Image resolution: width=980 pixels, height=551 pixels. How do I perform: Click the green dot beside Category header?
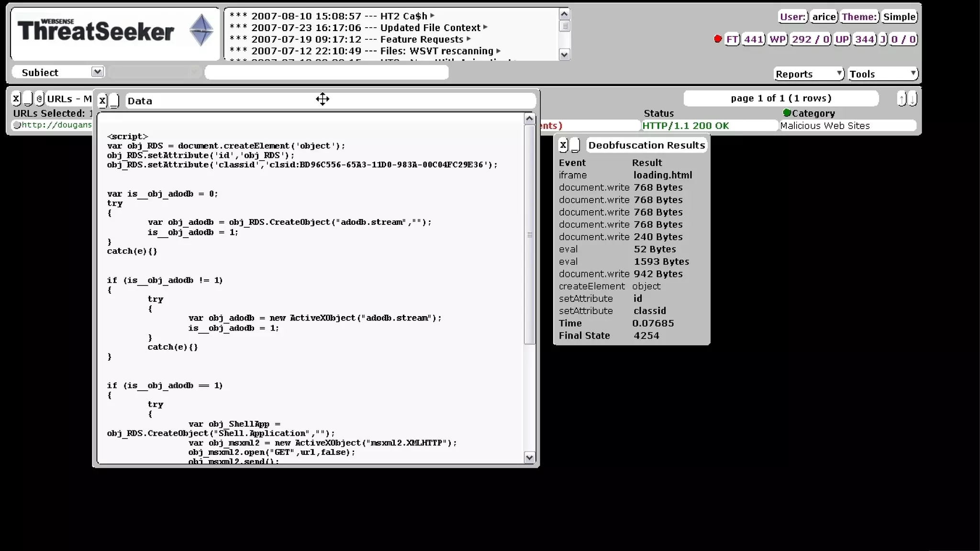point(786,113)
